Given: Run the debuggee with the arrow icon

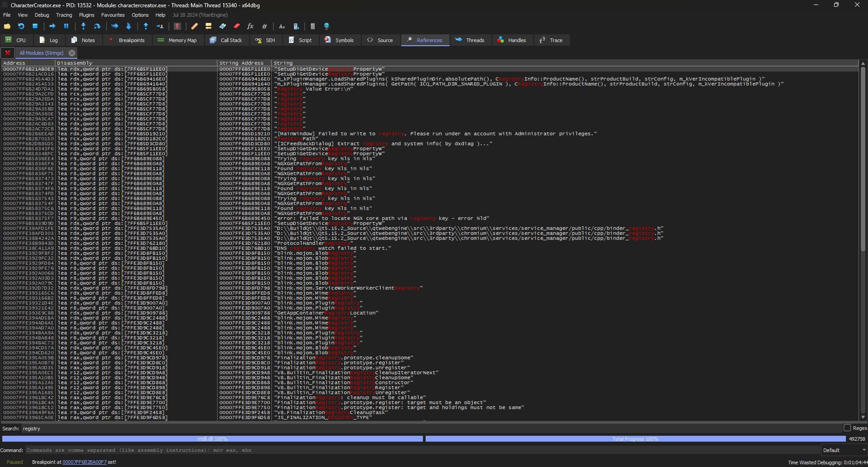Looking at the screenshot, I should pos(52,26).
